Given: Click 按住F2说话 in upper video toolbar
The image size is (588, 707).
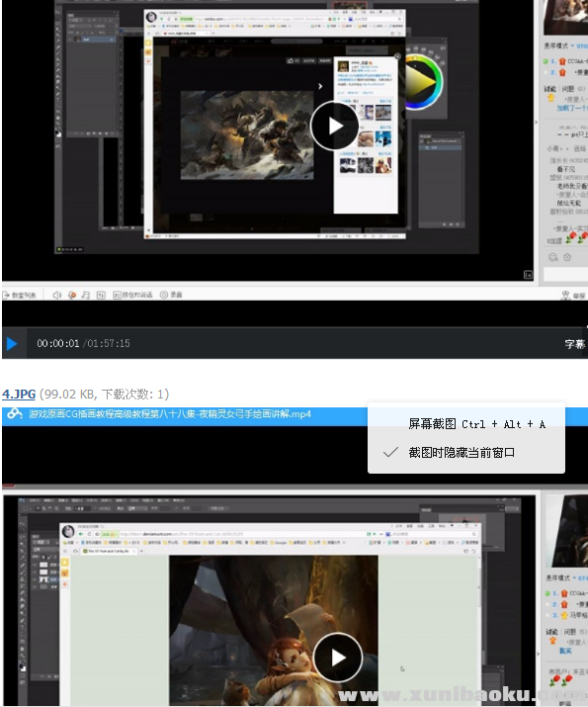Looking at the screenshot, I should click(x=132, y=295).
